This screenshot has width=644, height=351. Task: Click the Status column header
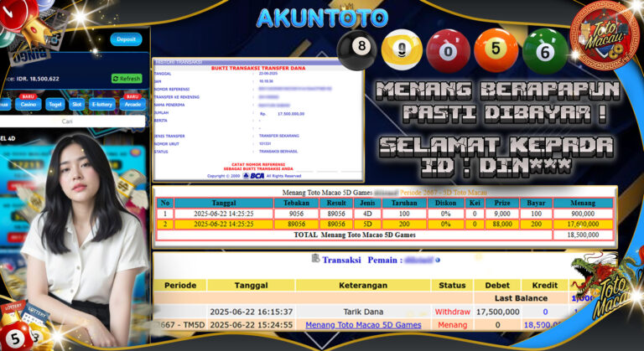(452, 286)
